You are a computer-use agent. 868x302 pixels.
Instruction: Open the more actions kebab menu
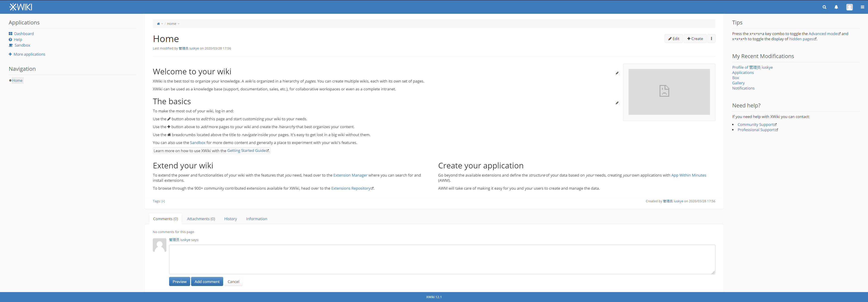click(x=711, y=39)
